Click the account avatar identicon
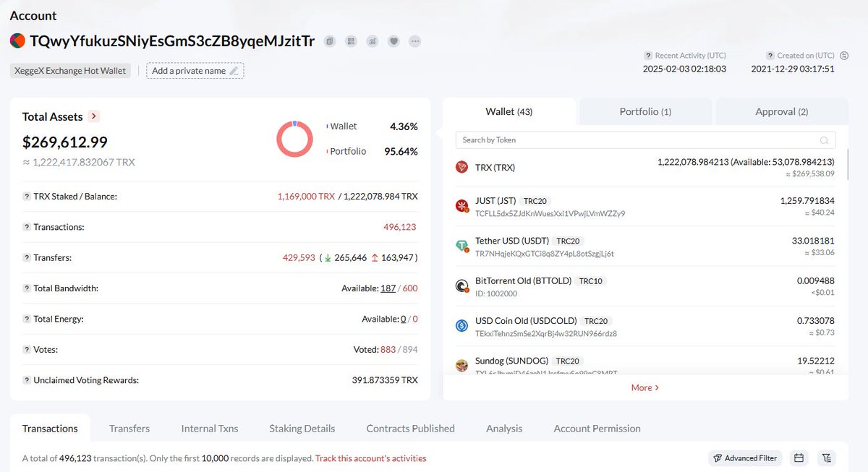Viewport: 868px width, 472px height. (17, 41)
